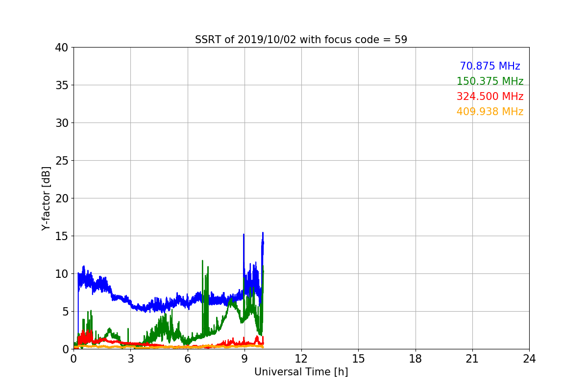Click the y-axis tick label 5
Screen dimensions: 588x392
(65, 312)
